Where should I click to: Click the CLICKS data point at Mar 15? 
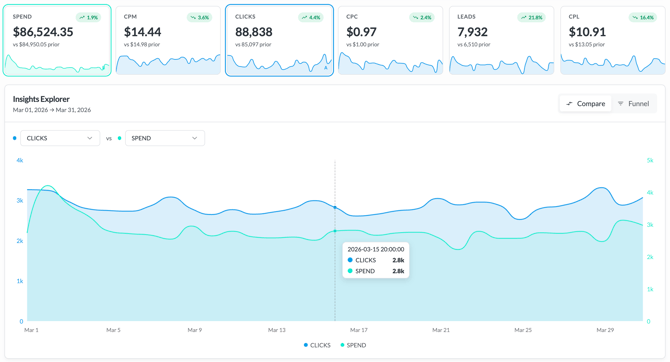[x=335, y=207]
